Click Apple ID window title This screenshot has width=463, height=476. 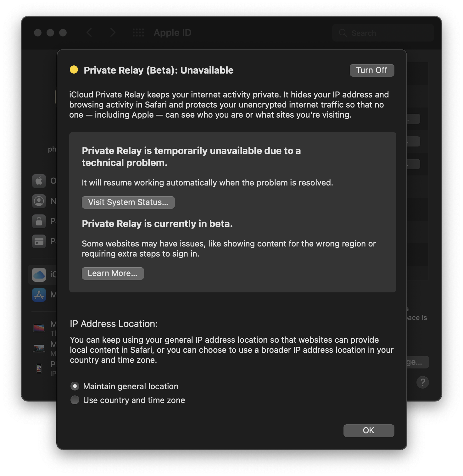click(172, 32)
